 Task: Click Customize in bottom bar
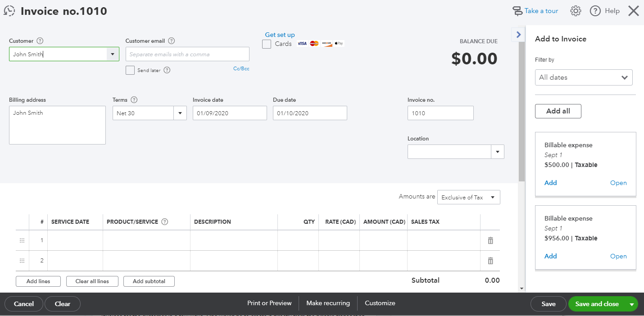click(x=380, y=303)
